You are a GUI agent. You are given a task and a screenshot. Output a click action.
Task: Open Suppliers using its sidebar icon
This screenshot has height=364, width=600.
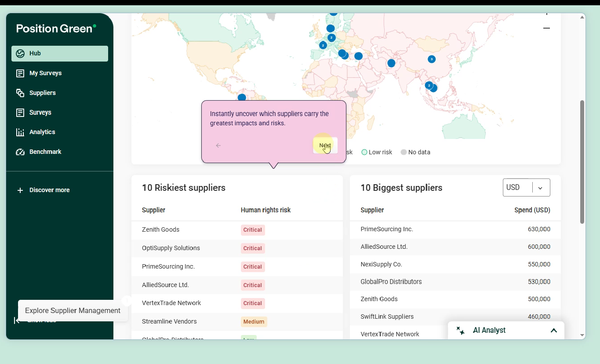pyautogui.click(x=20, y=93)
